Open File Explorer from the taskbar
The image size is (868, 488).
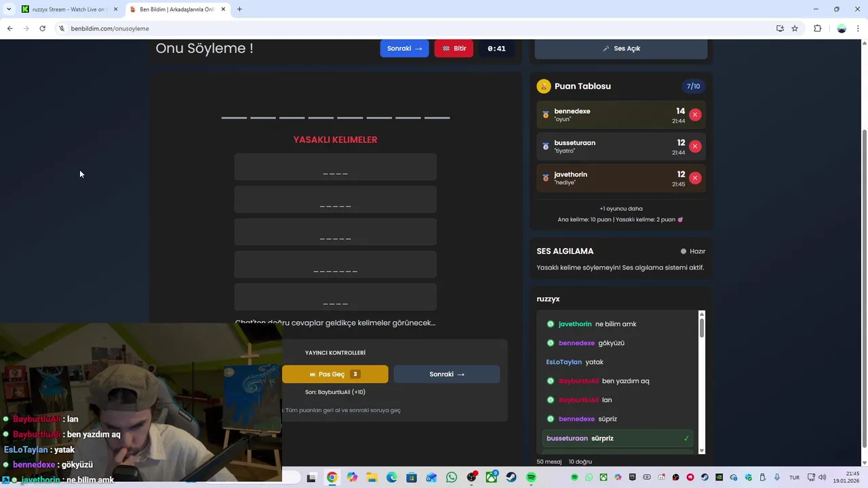(x=372, y=478)
